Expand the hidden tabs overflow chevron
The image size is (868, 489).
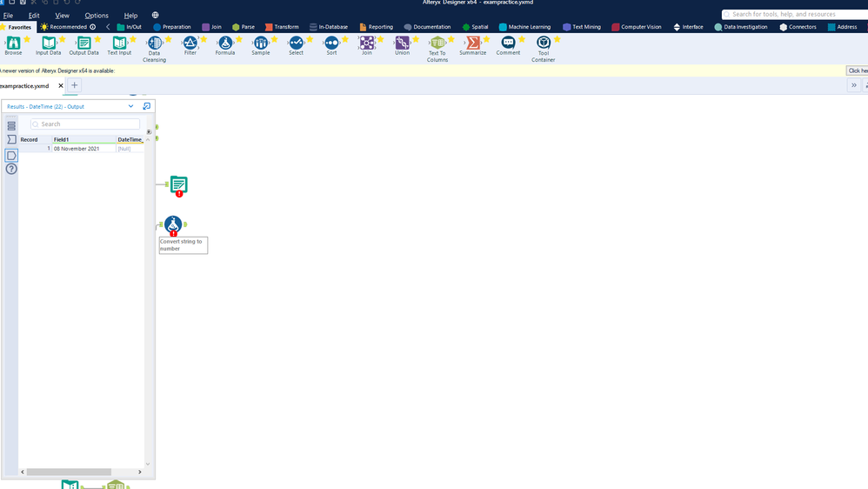click(x=854, y=85)
